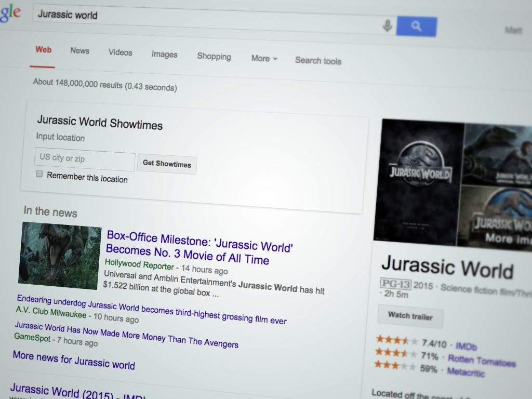Screen dimensions: 532x399
Task: Click the About 148,000,000 results text
Action: 105,85
